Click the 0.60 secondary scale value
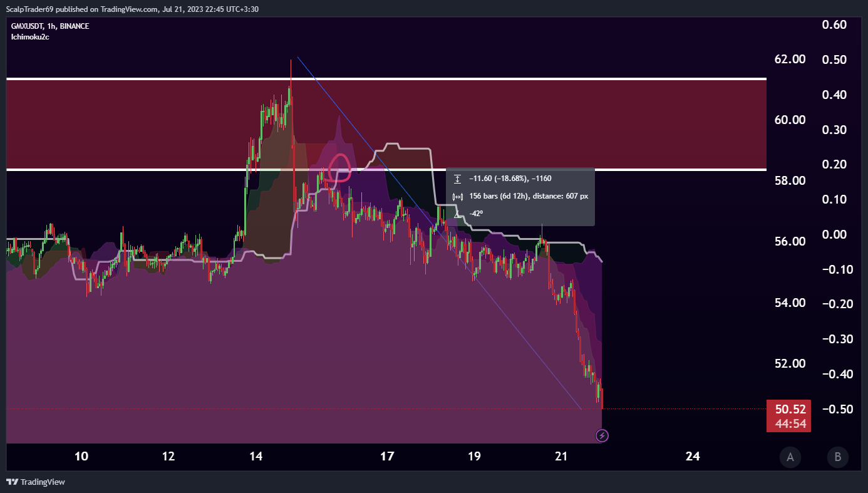The height and width of the screenshot is (493, 868). (x=835, y=24)
